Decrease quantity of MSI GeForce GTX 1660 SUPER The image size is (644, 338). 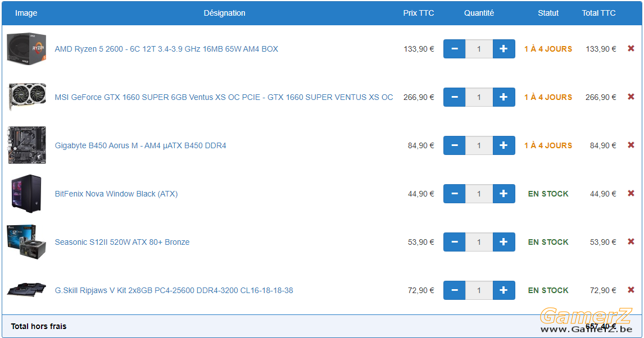pyautogui.click(x=454, y=97)
